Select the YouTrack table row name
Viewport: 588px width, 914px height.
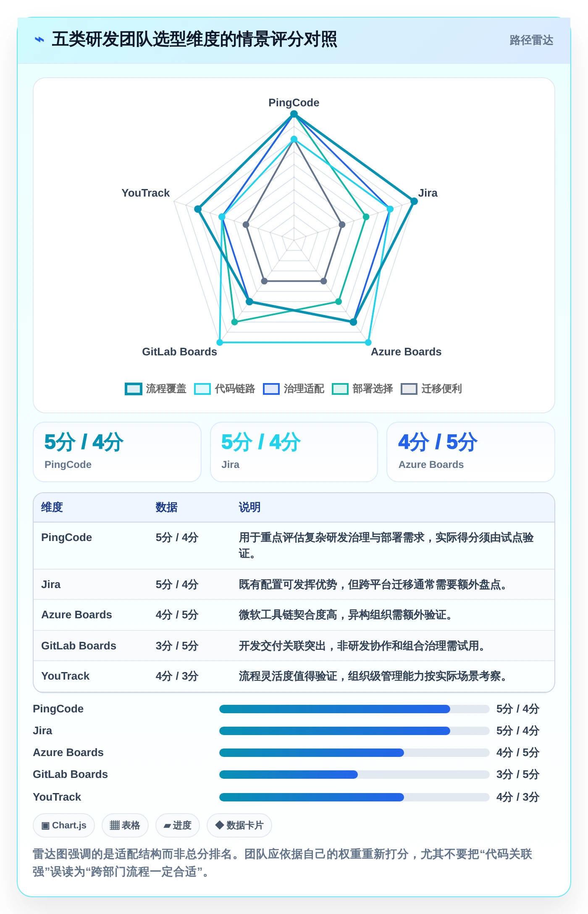[x=65, y=676]
